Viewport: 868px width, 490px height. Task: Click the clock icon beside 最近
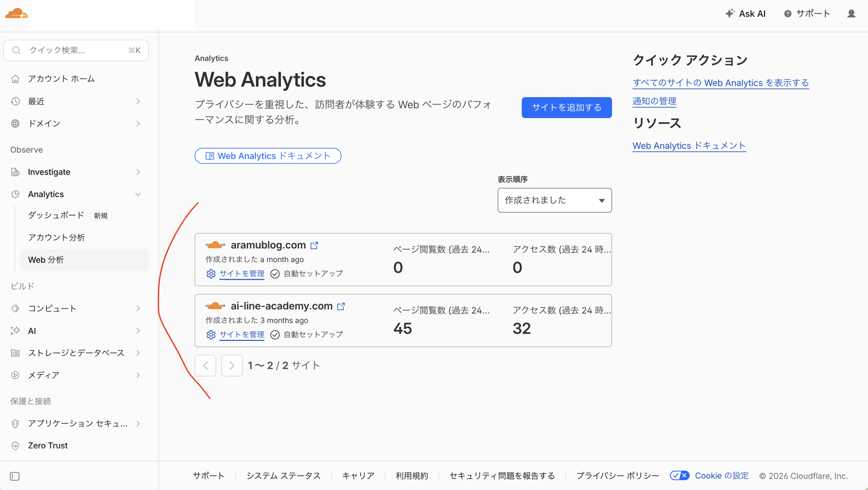click(15, 101)
